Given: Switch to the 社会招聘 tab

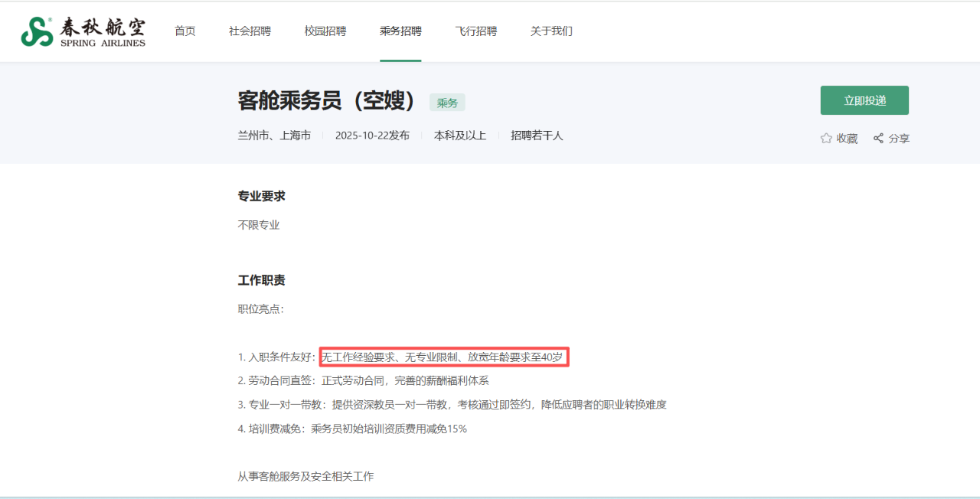Looking at the screenshot, I should (250, 31).
